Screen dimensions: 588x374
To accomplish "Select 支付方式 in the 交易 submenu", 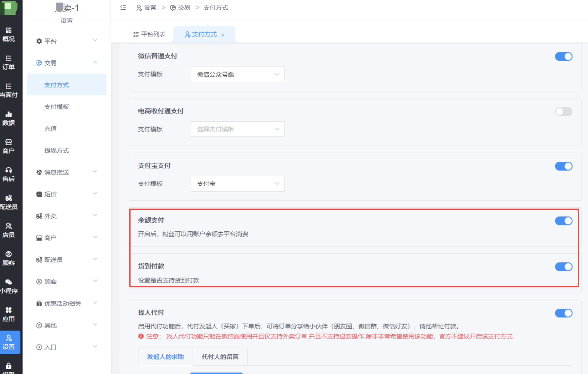I will [67, 85].
